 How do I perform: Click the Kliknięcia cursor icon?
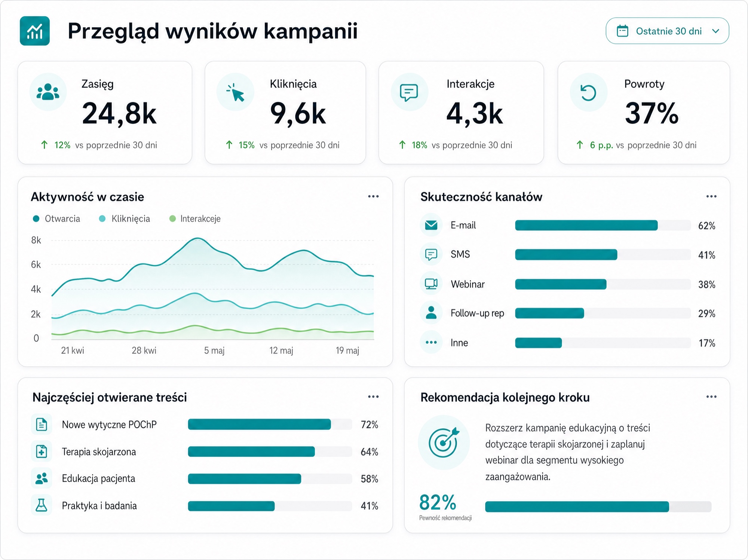235,92
